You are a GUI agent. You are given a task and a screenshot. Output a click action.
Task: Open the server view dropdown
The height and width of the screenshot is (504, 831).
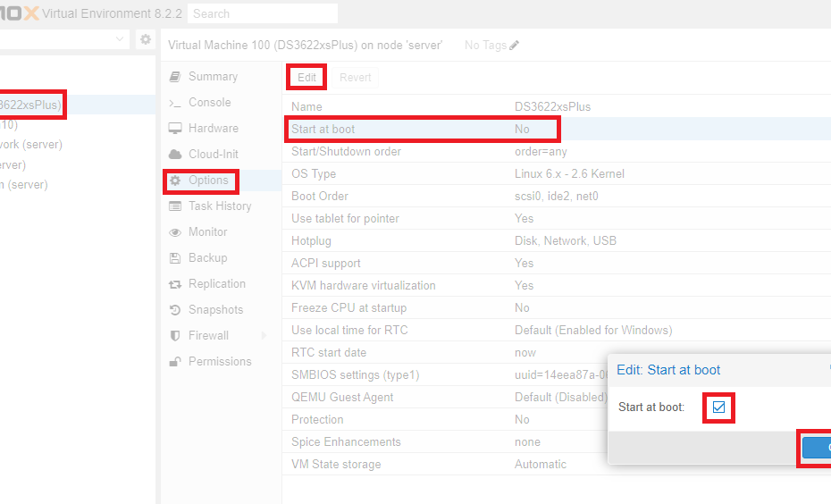122,39
